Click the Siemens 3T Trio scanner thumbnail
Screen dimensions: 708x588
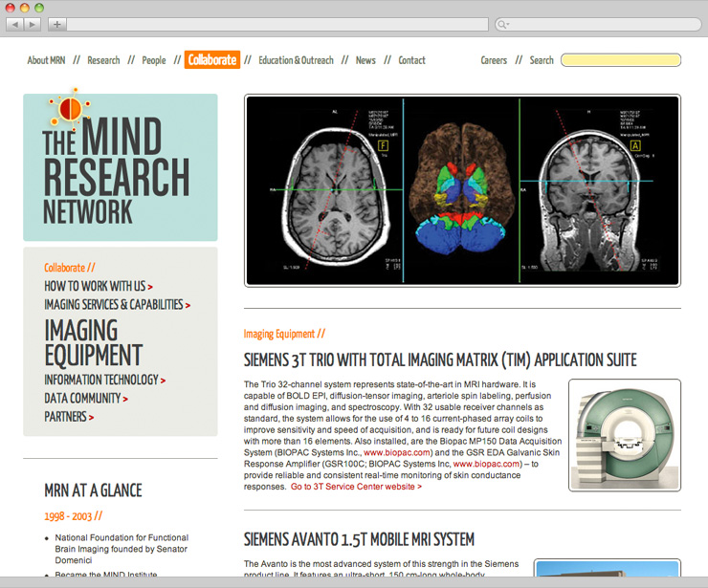(625, 435)
